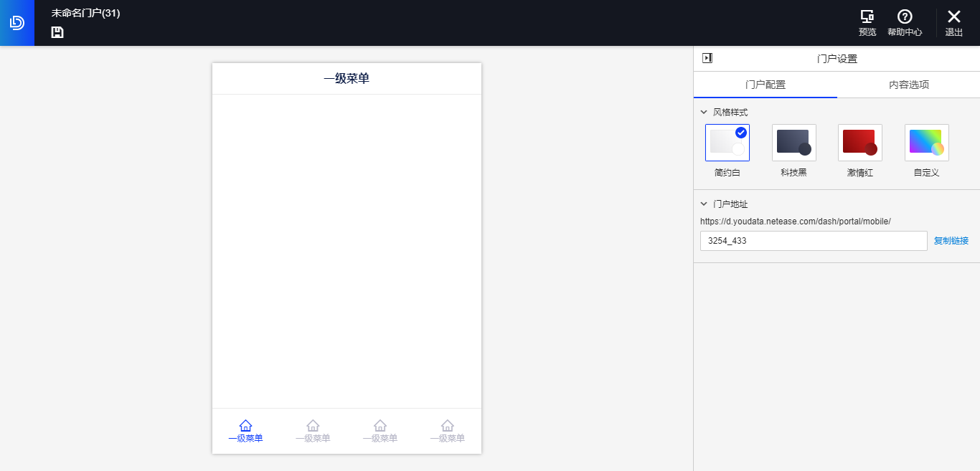980x471 pixels.
Task: Click the 简约白 label
Action: coord(727,173)
